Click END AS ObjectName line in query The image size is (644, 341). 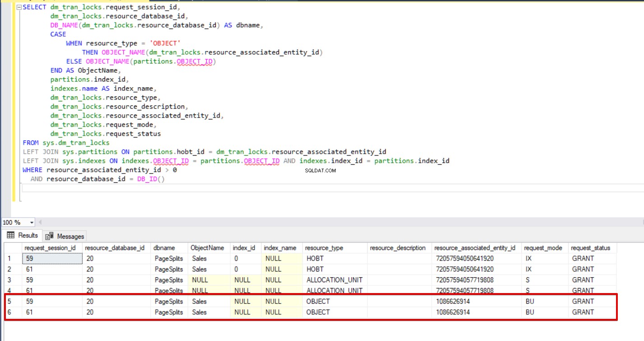coord(85,71)
